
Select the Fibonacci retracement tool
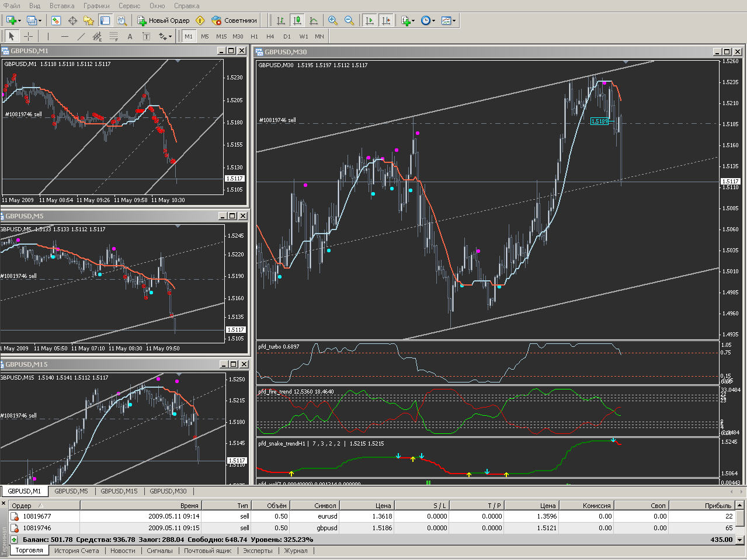pos(113,36)
